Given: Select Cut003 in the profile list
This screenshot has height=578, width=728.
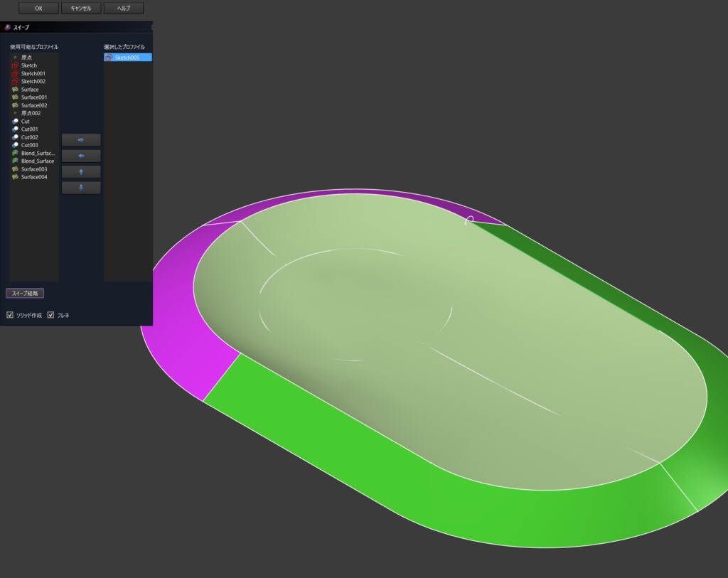Looking at the screenshot, I should click(x=29, y=145).
